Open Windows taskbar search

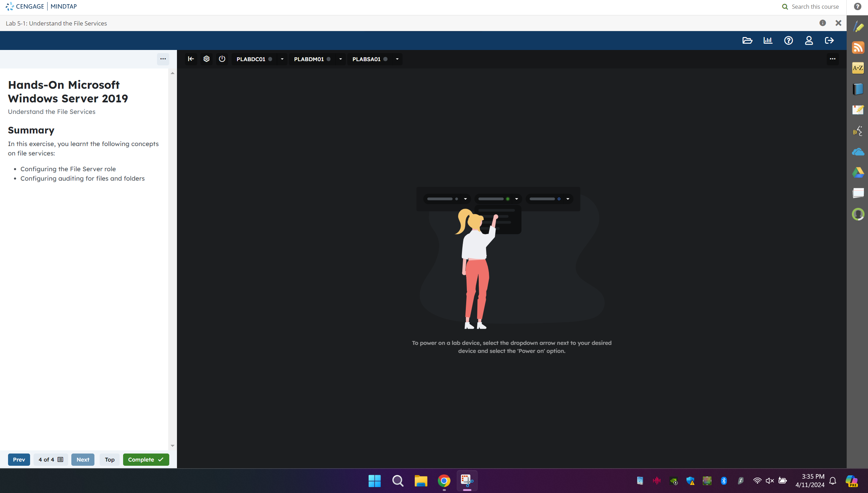pyautogui.click(x=398, y=481)
